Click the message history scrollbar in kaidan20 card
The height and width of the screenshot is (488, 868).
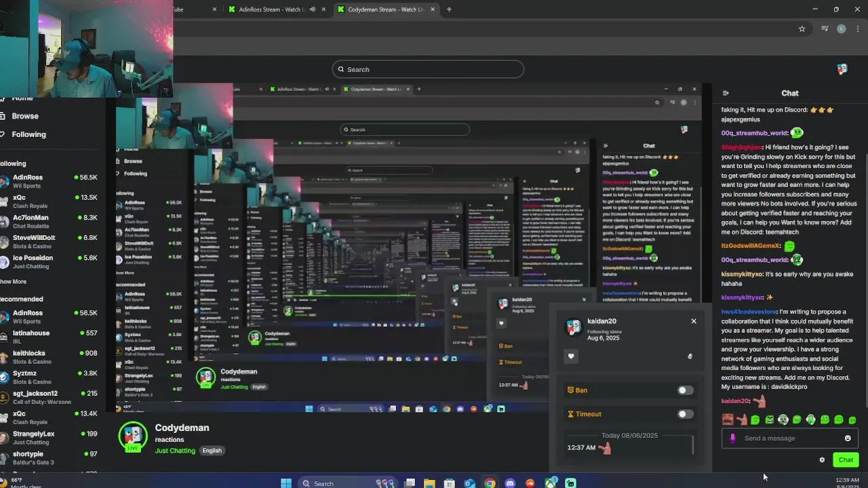pos(693,445)
